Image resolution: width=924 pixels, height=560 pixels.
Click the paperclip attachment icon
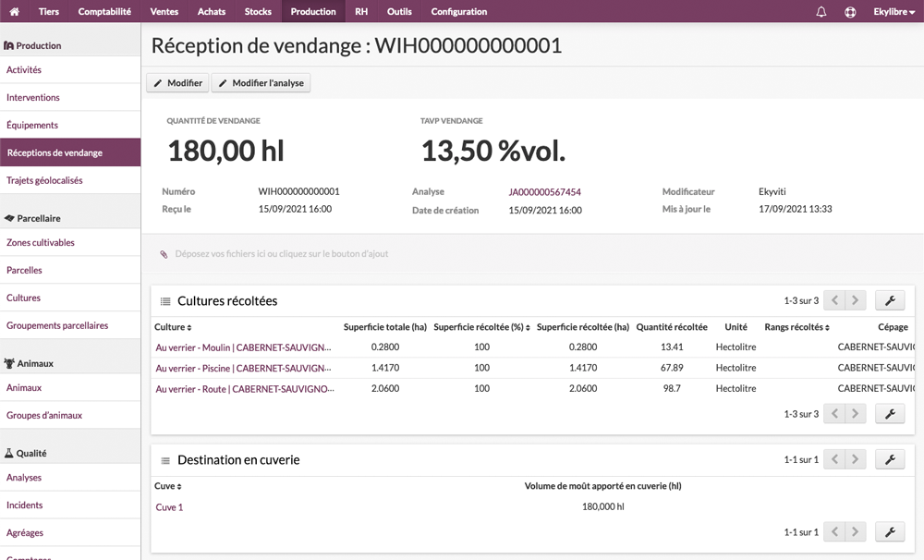click(164, 254)
